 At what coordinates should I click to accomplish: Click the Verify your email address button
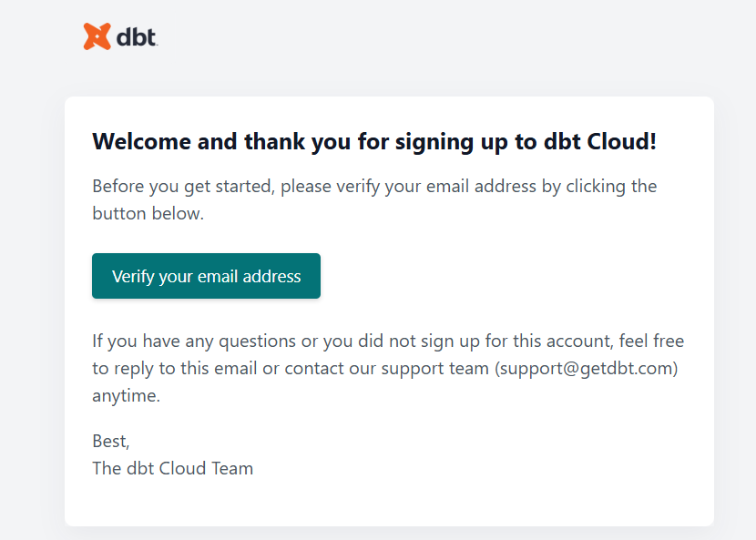(x=206, y=276)
